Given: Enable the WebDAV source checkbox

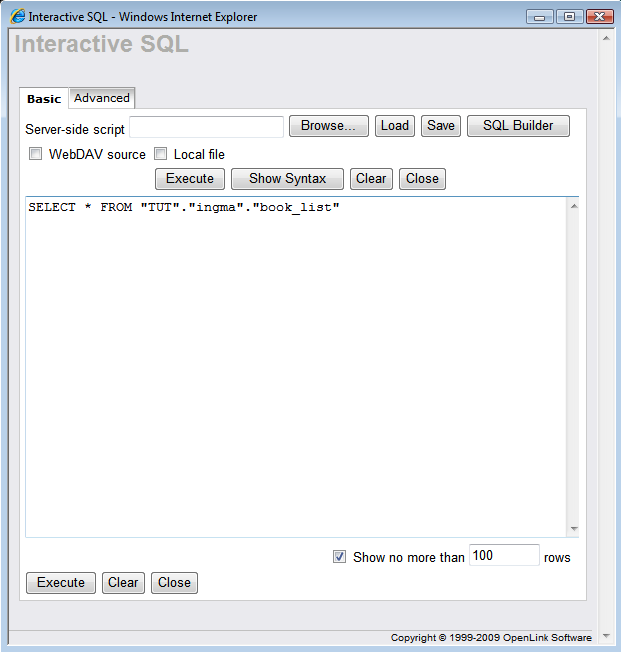Looking at the screenshot, I should 36,154.
